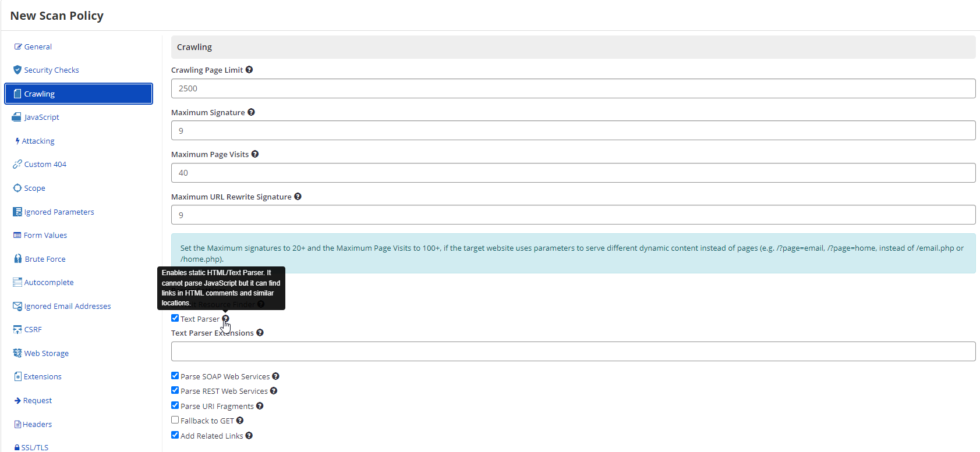This screenshot has width=980, height=452.
Task: Click help icon for Maximum URL Rewrite Signature
Action: 298,197
